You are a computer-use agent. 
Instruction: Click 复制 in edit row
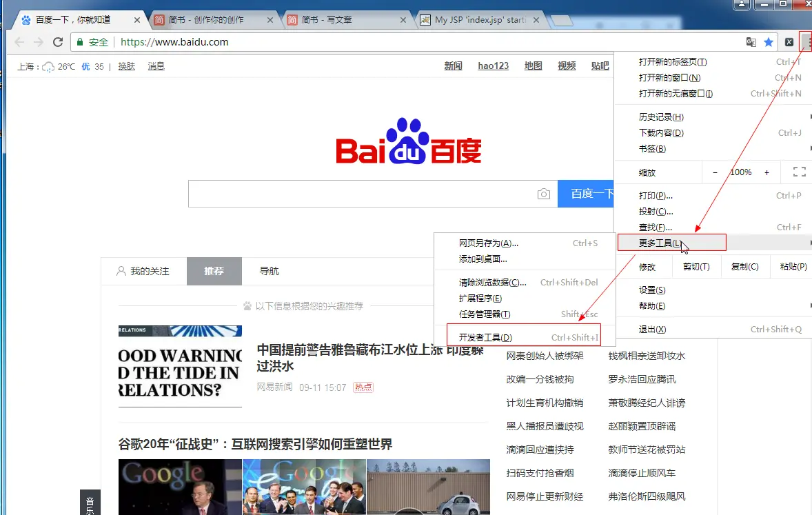pyautogui.click(x=744, y=267)
